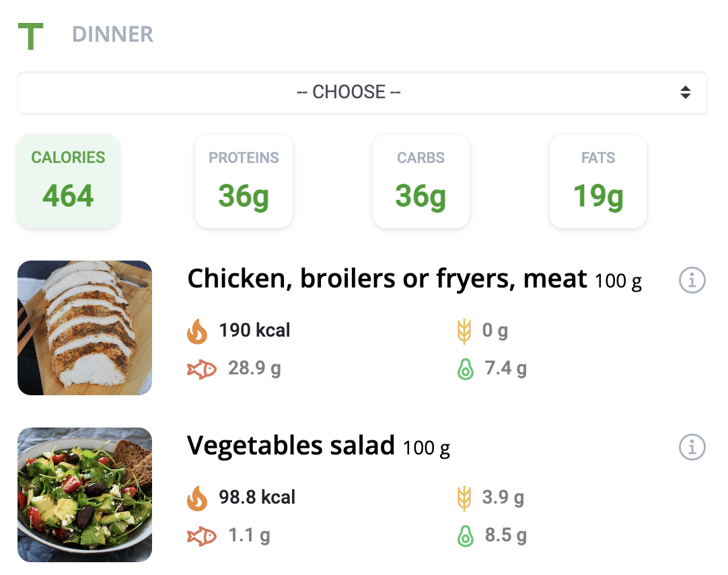Open the CHOOSE dropdown
Image resolution: width=728 pixels, height=575 pixels.
click(x=362, y=92)
